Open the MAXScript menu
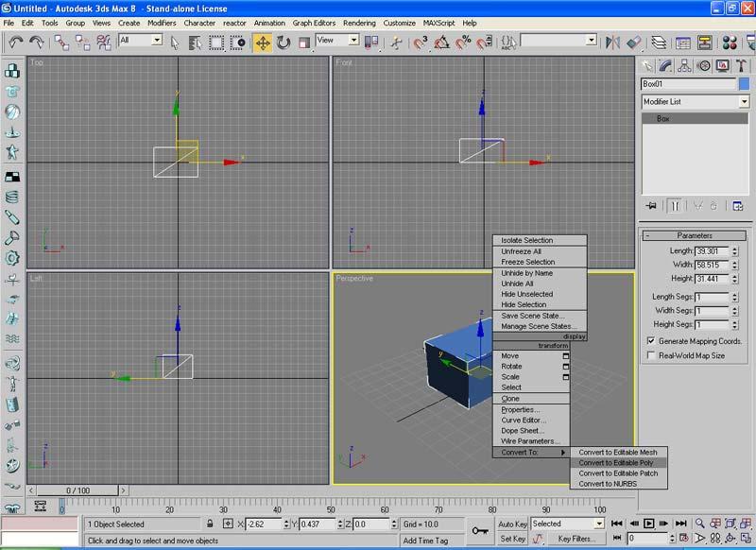The height and width of the screenshot is (550, 756). tap(438, 23)
